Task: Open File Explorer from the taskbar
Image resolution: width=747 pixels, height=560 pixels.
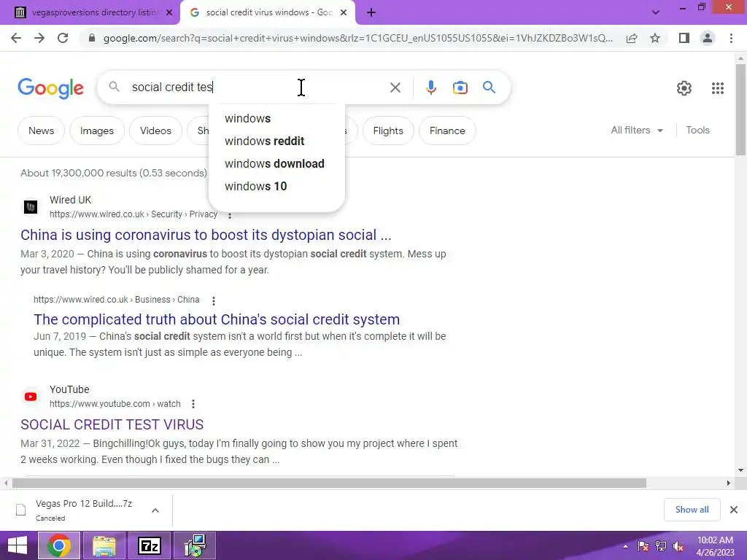Action: [104, 545]
